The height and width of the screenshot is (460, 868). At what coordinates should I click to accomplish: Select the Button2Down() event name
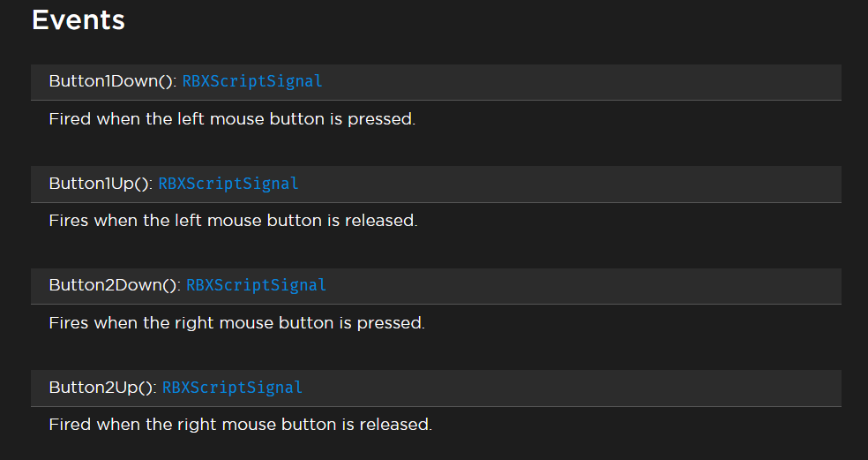pyautogui.click(x=115, y=285)
